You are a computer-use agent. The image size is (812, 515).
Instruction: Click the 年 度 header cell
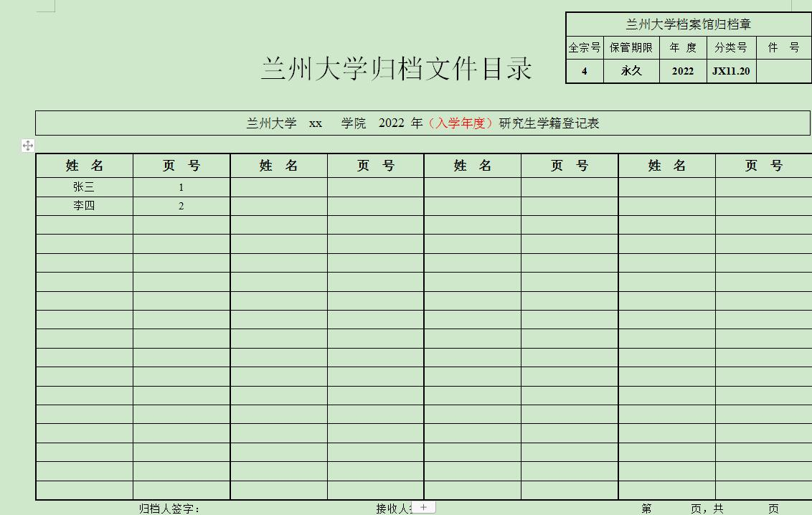(x=683, y=47)
